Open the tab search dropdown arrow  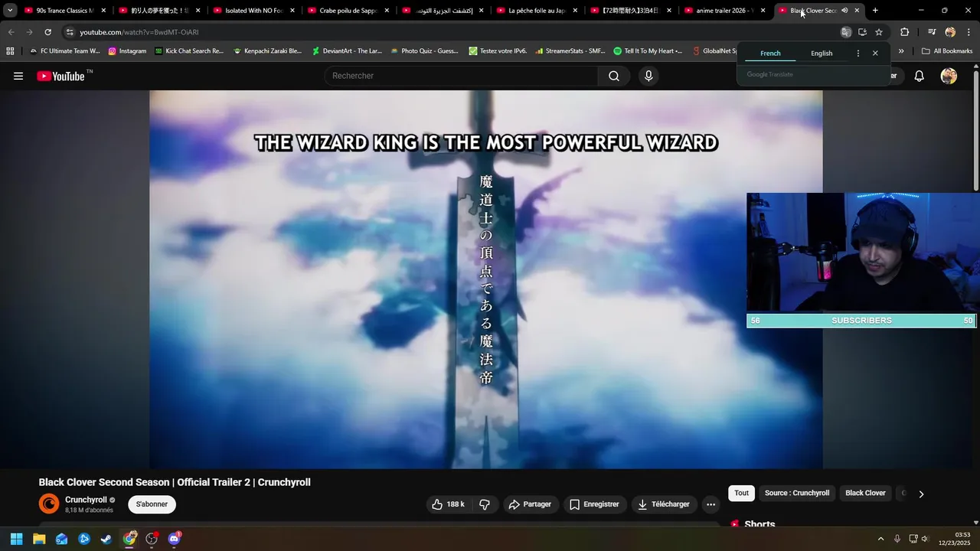click(10, 11)
